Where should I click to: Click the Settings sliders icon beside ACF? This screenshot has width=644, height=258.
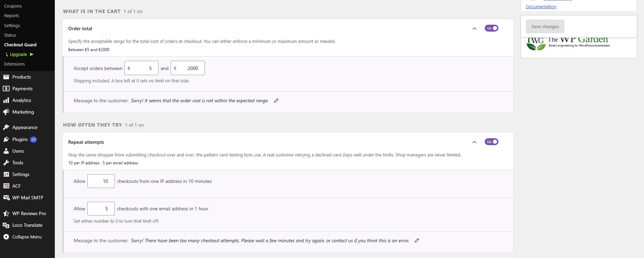(x=6, y=174)
